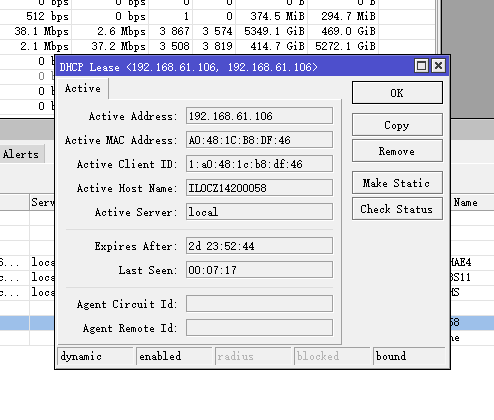The image size is (494, 420).
Task: Click the Agent Remote Id field
Action: [259, 328]
